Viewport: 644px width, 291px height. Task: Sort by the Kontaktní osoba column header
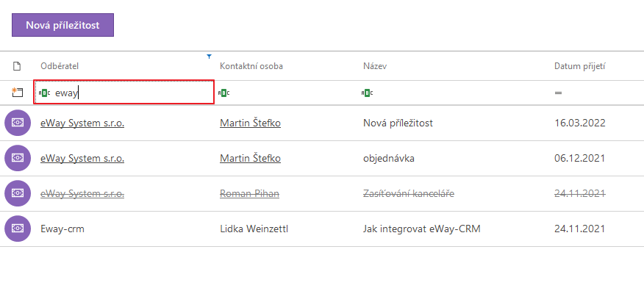(x=251, y=66)
